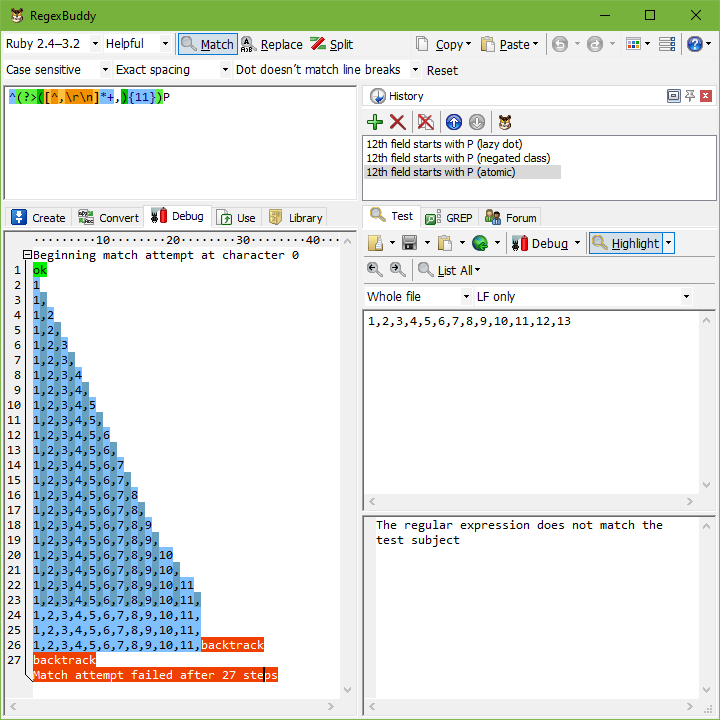
Task: Open the Debug button's dropdown arrow
Action: [x=577, y=243]
